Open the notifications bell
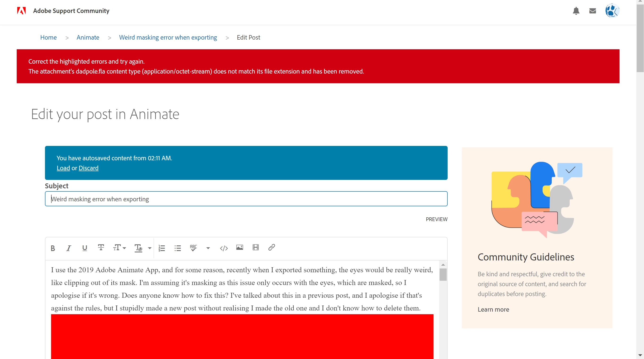Image resolution: width=644 pixels, height=359 pixels. point(576,11)
